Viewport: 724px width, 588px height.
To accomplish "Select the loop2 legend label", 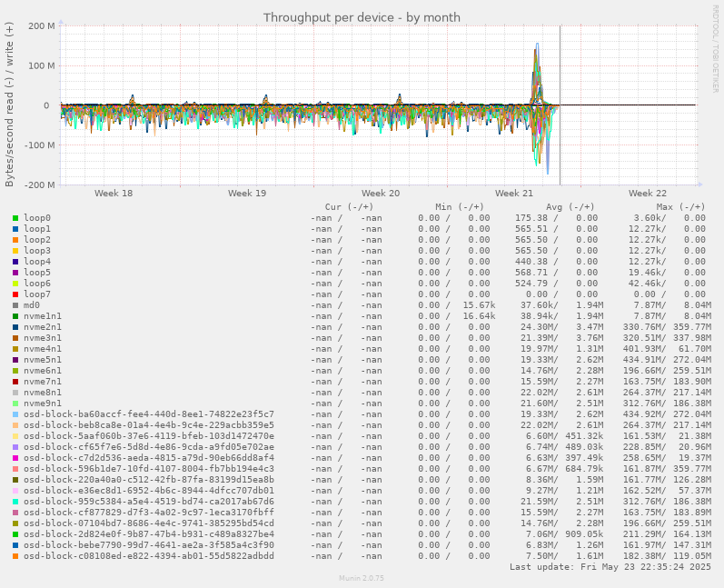I will [x=37, y=240].
